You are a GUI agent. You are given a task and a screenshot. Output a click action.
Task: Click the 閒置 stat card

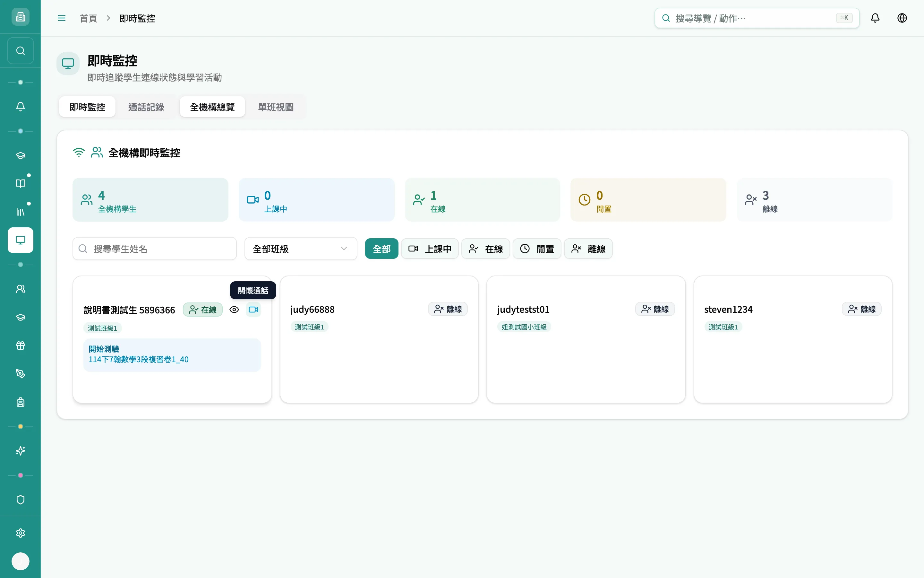(648, 199)
